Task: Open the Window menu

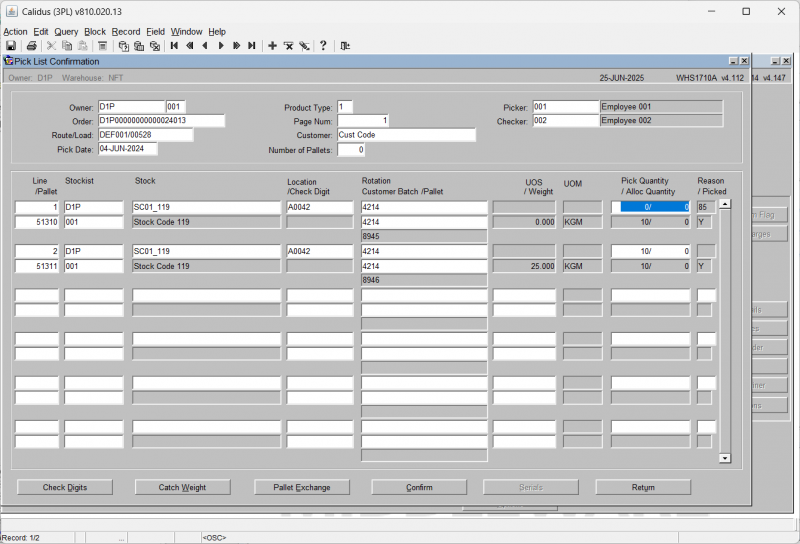Action: click(186, 32)
